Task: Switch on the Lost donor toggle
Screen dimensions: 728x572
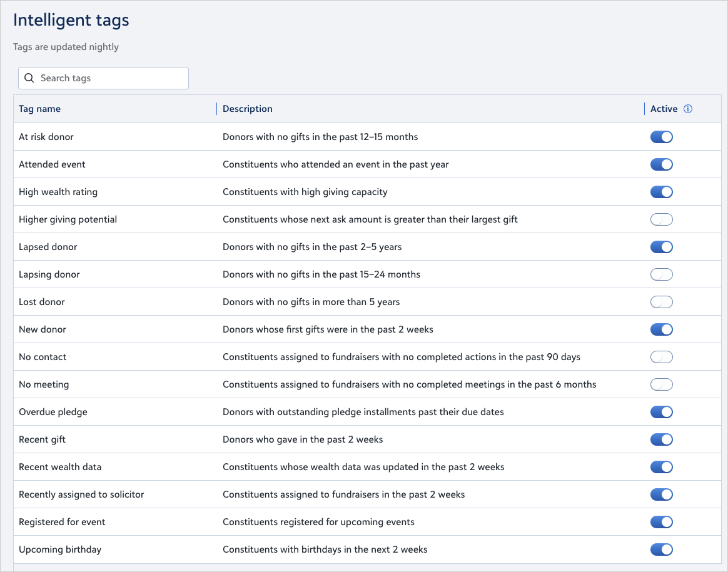Action: [661, 302]
